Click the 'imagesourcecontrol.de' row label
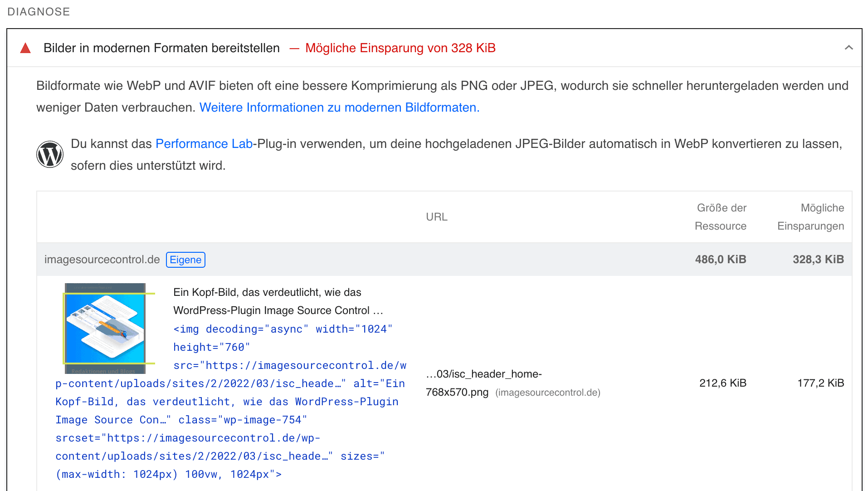The width and height of the screenshot is (868, 491). click(x=102, y=259)
